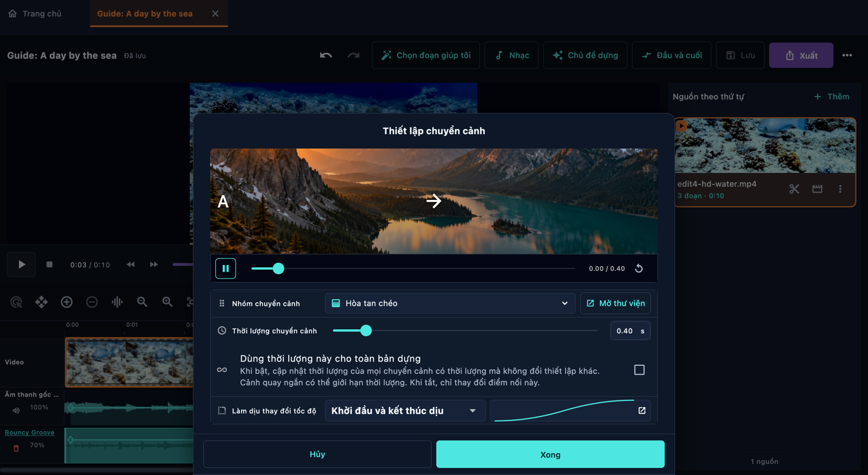
Task: Open the Nhạc music options
Action: 511,55
